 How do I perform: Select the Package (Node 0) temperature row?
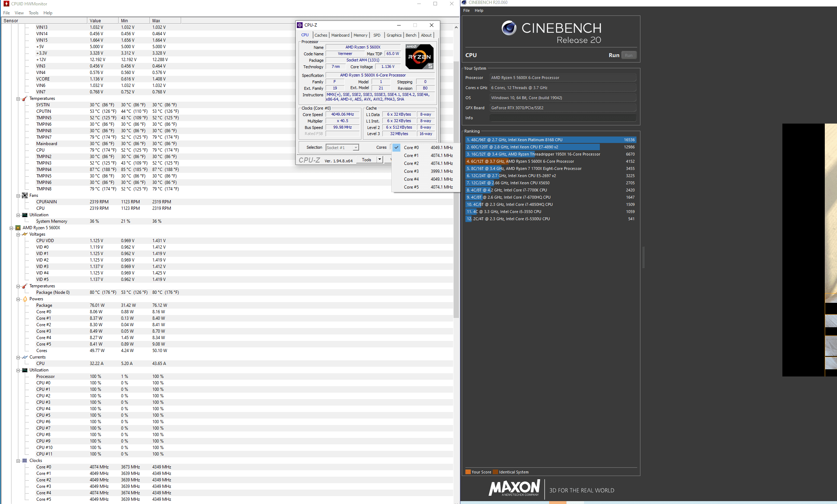[x=226, y=292]
